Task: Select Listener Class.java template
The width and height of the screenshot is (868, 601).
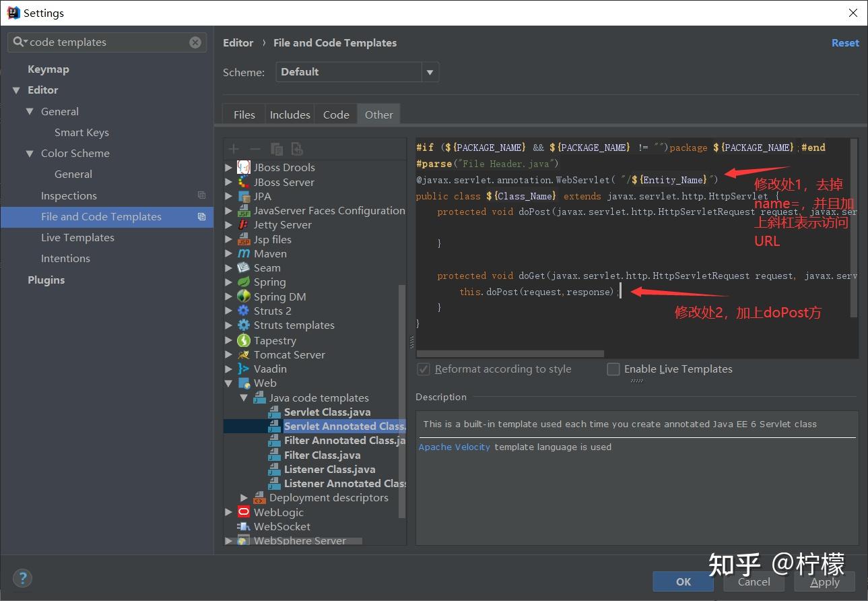Action: (x=330, y=470)
